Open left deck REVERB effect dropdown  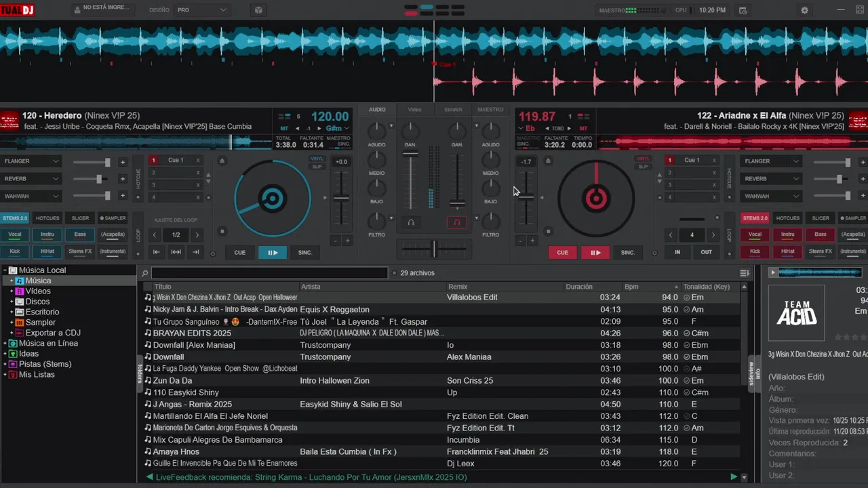tap(31, 179)
